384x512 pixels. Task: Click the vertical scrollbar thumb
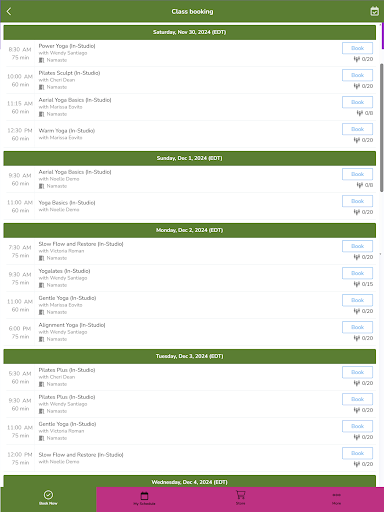[382, 128]
